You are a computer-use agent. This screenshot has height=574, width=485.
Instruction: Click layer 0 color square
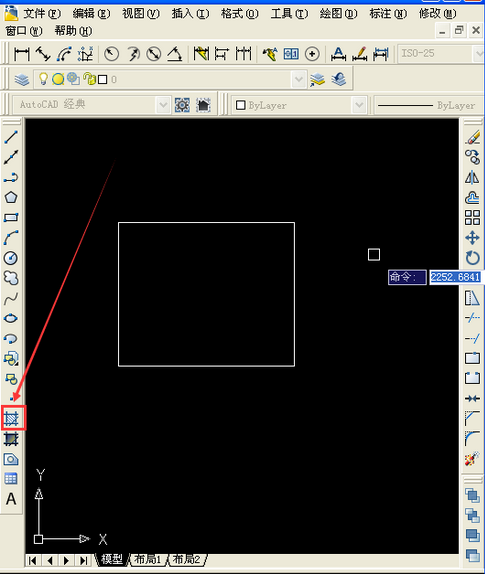click(102, 79)
